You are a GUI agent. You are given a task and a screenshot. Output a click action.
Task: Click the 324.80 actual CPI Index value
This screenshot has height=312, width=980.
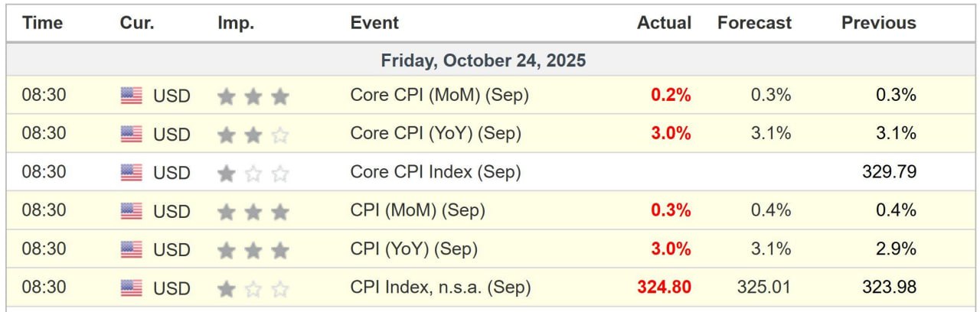(664, 288)
